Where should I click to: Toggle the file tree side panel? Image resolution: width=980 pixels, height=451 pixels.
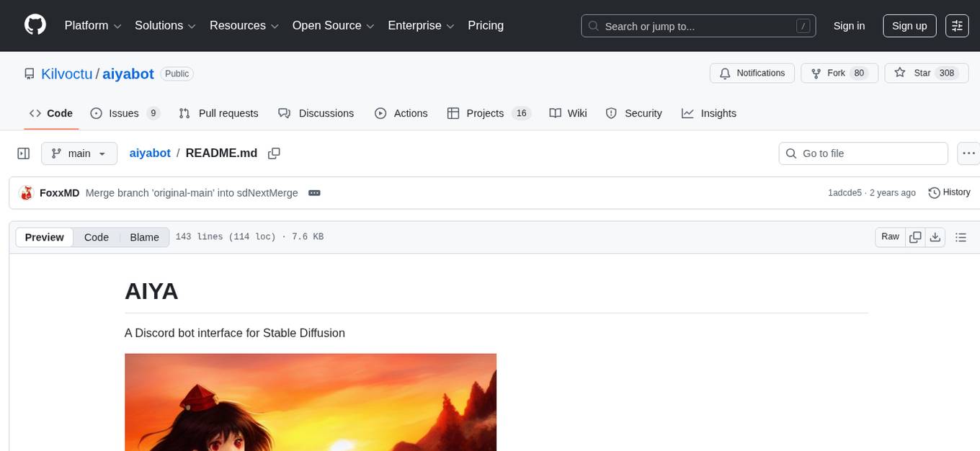click(x=23, y=153)
